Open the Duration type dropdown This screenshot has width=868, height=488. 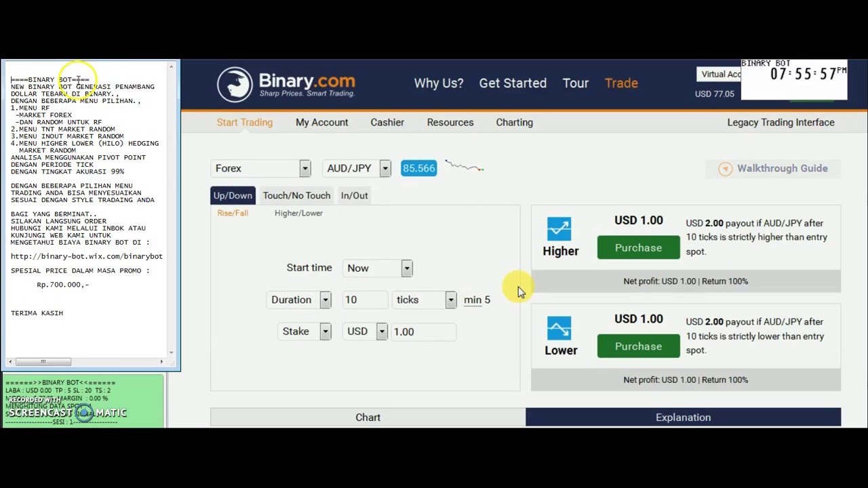click(x=298, y=300)
